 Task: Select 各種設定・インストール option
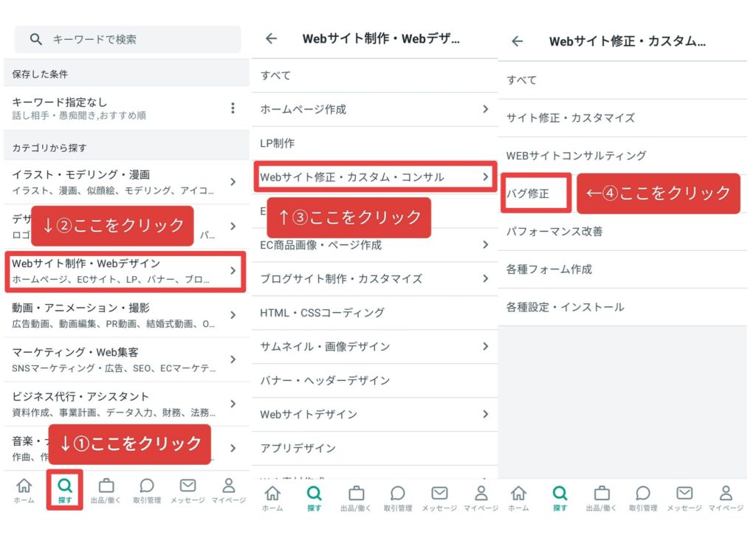622,307
